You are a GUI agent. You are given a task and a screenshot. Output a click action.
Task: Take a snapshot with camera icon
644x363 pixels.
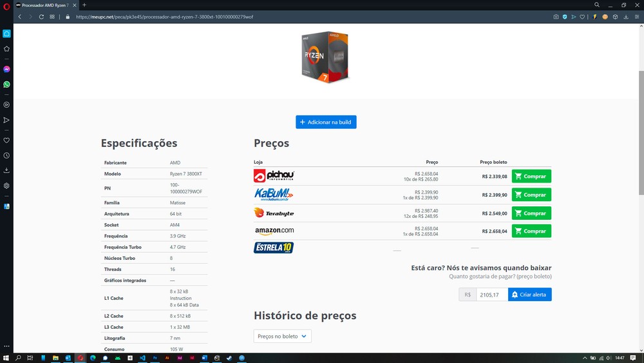pyautogui.click(x=556, y=17)
